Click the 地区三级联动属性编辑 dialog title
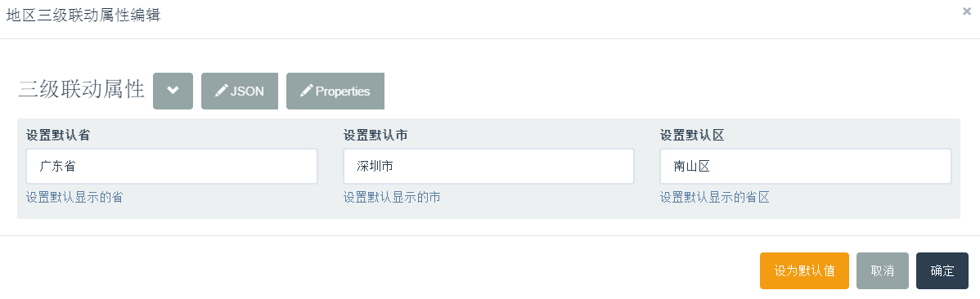 tap(83, 16)
